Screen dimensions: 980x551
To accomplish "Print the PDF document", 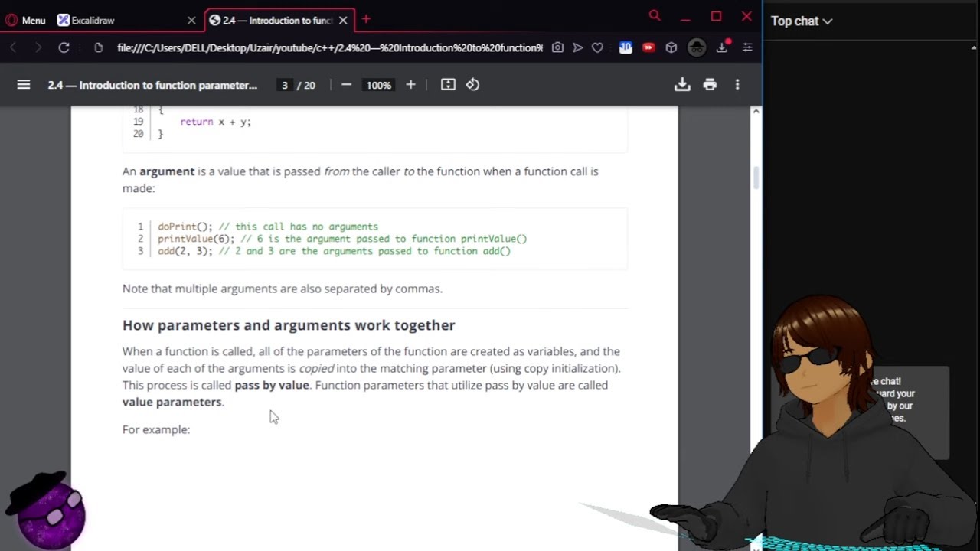I will [x=710, y=85].
